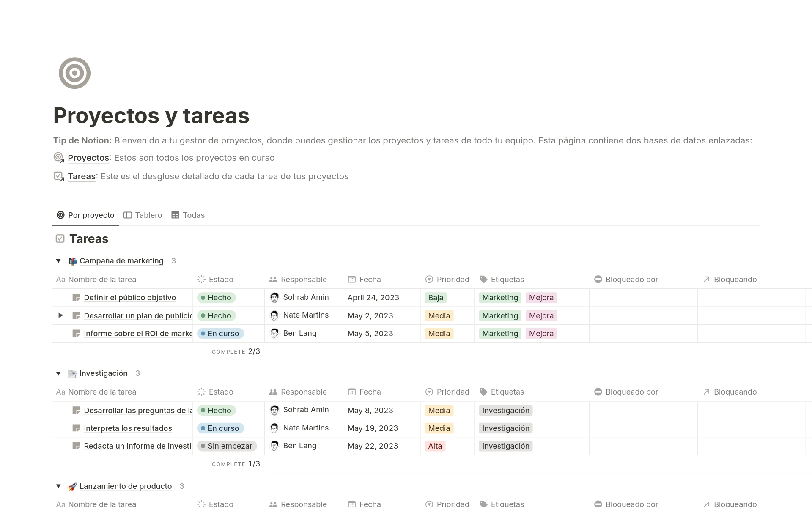
Task: Click Sohrab Amin's avatar in the marketing table
Action: click(275, 297)
